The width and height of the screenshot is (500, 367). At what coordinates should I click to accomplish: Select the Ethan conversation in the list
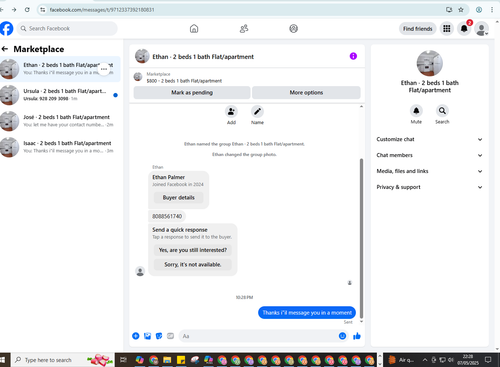coord(60,69)
